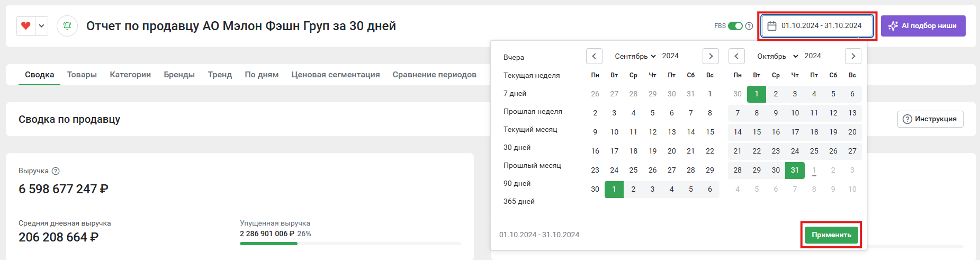Click date range text in calendar footer
Image resolution: width=980 pixels, height=260 pixels.
coord(539,235)
